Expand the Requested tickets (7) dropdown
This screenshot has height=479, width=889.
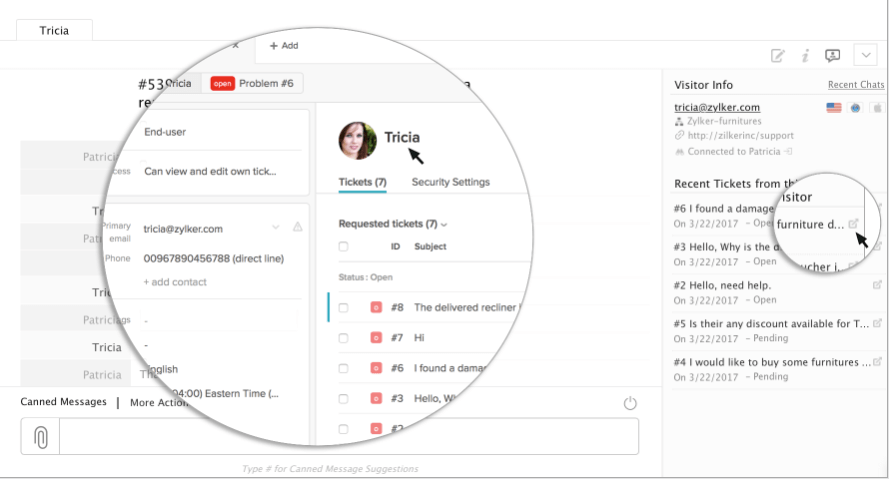(443, 225)
